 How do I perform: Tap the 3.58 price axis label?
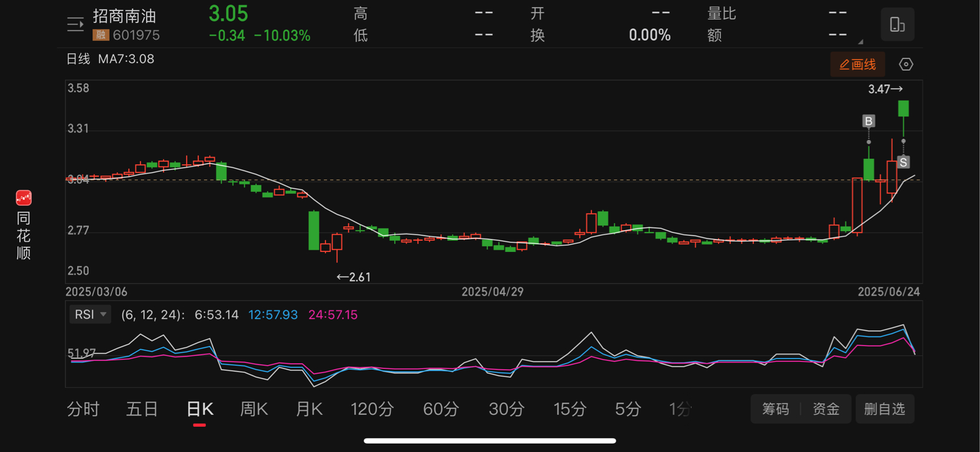[x=78, y=88]
